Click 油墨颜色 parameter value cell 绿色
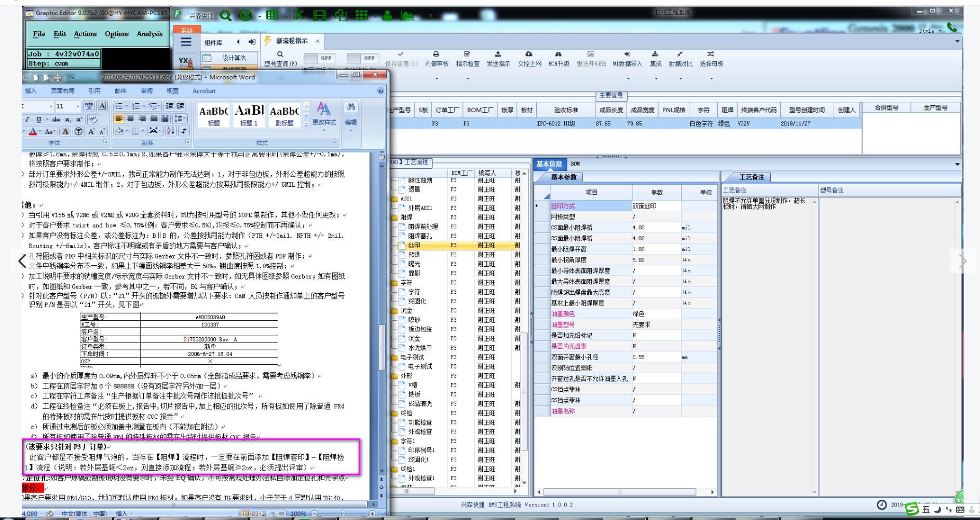This screenshot has width=980, height=520. (x=657, y=314)
